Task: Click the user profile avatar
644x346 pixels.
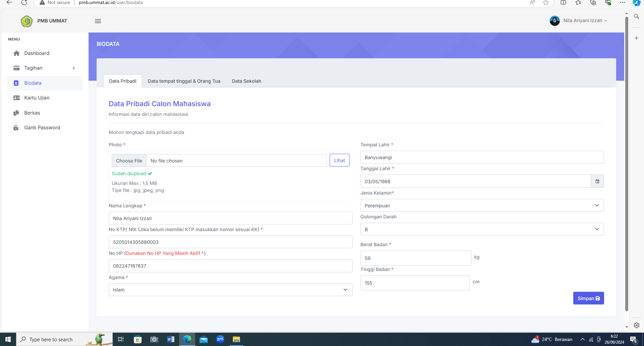Action: pos(554,21)
